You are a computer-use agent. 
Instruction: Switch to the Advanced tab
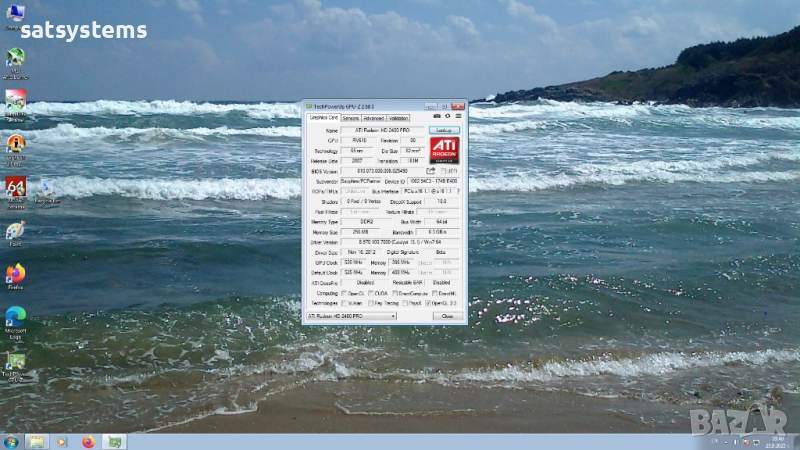click(373, 118)
